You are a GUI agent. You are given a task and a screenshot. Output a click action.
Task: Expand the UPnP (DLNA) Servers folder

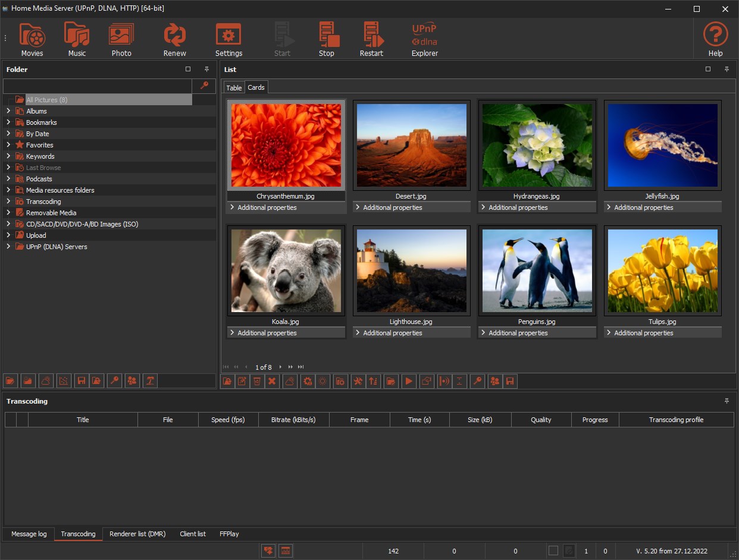8,247
